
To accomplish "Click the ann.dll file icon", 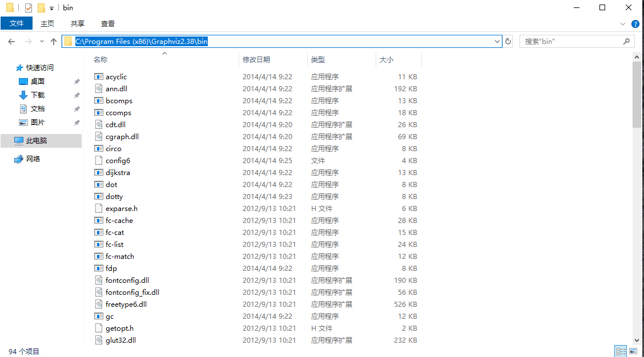I will pyautogui.click(x=99, y=88).
